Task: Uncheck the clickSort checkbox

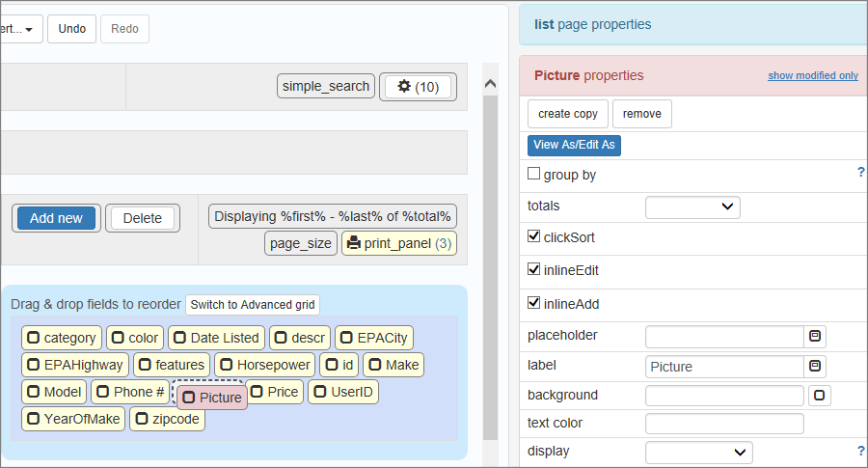Action: [534, 236]
